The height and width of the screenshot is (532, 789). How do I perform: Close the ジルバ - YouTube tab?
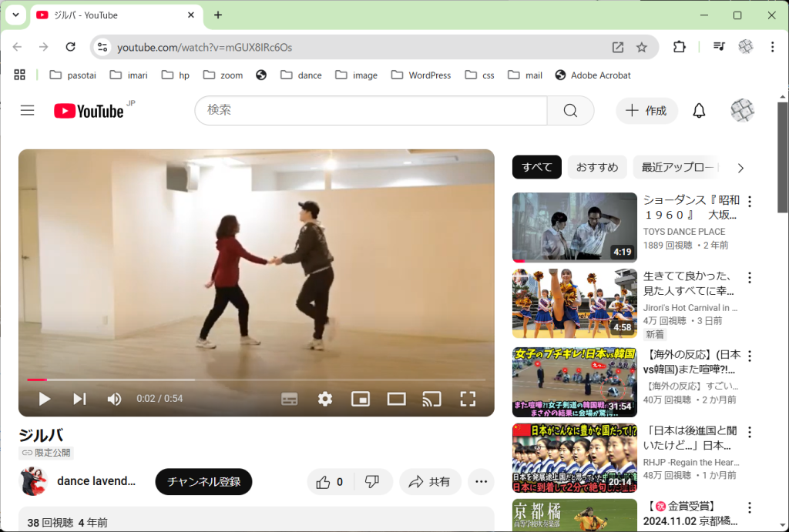tap(191, 15)
